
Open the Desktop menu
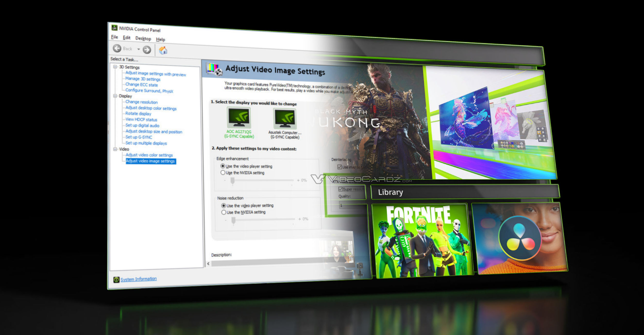(x=143, y=39)
